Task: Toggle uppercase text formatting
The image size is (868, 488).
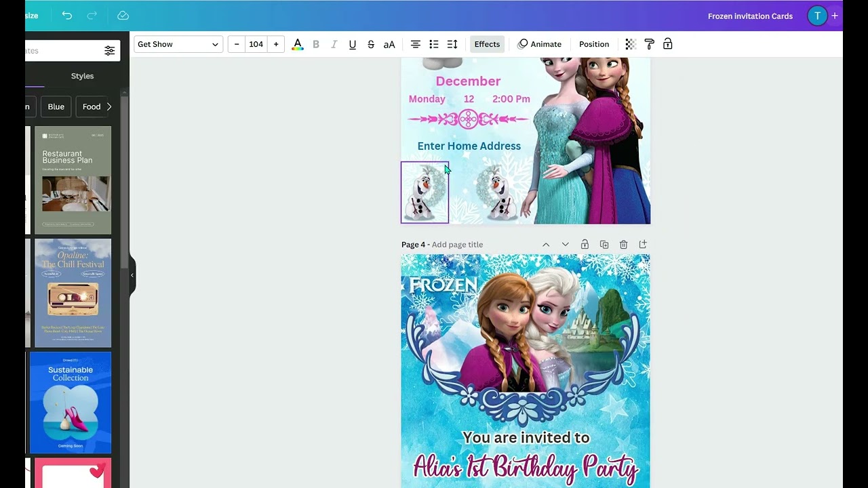Action: [x=389, y=44]
